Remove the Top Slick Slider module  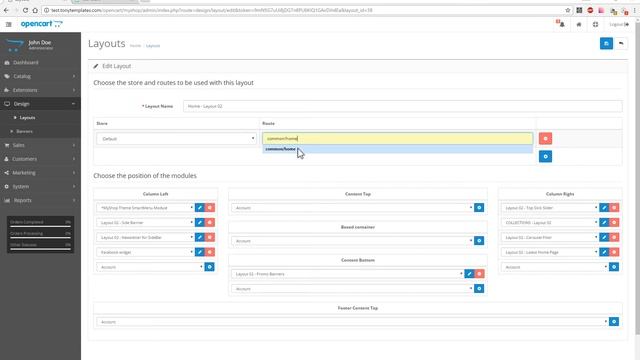(614, 208)
